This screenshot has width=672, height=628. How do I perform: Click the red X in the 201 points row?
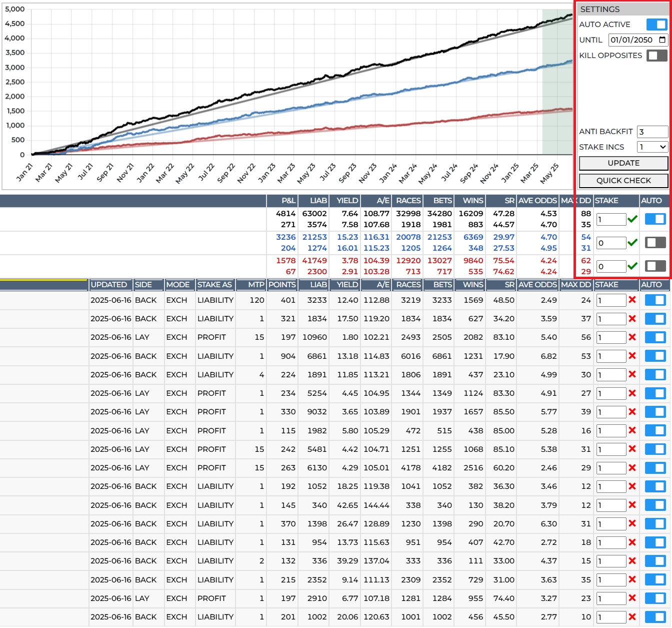632,617
